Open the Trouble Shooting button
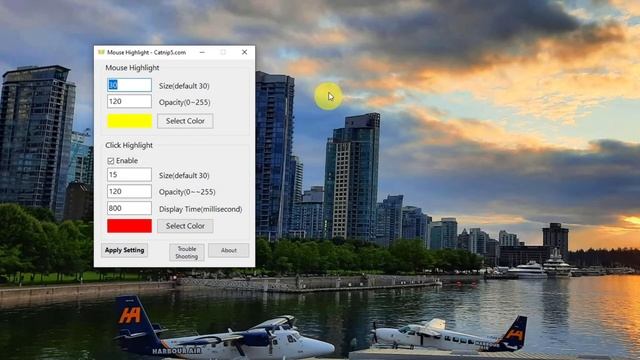The height and width of the screenshot is (360, 640). pyautogui.click(x=187, y=252)
